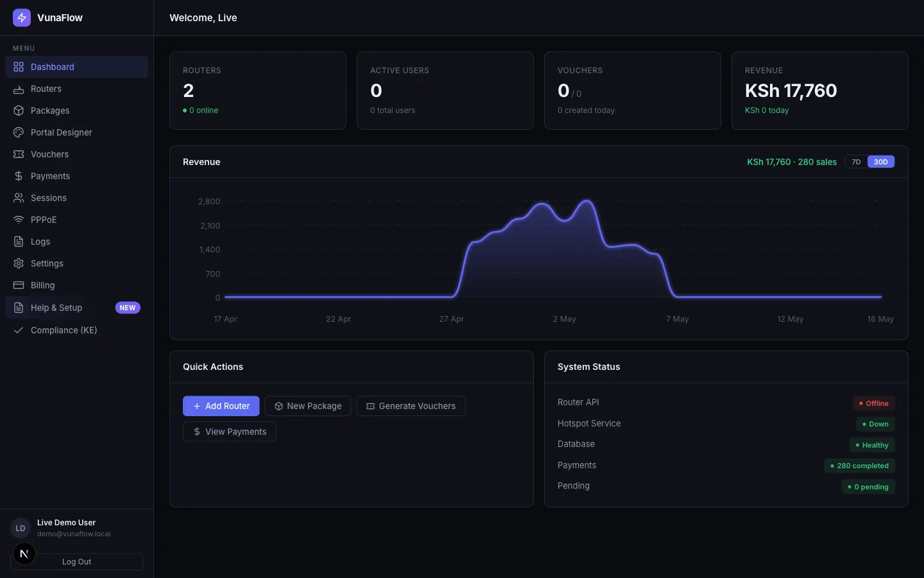Click the 'KSh 0 today' revenue text
The height and width of the screenshot is (578, 924).
point(767,110)
